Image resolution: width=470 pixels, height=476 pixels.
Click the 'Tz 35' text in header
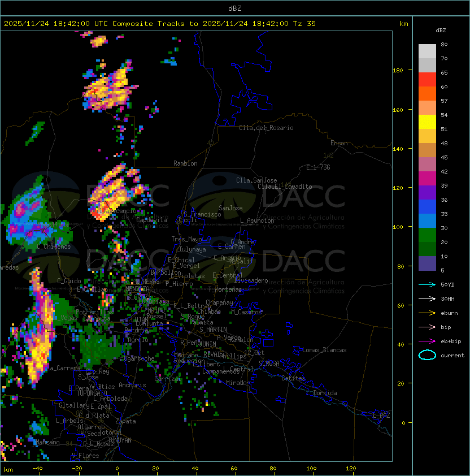(304, 24)
